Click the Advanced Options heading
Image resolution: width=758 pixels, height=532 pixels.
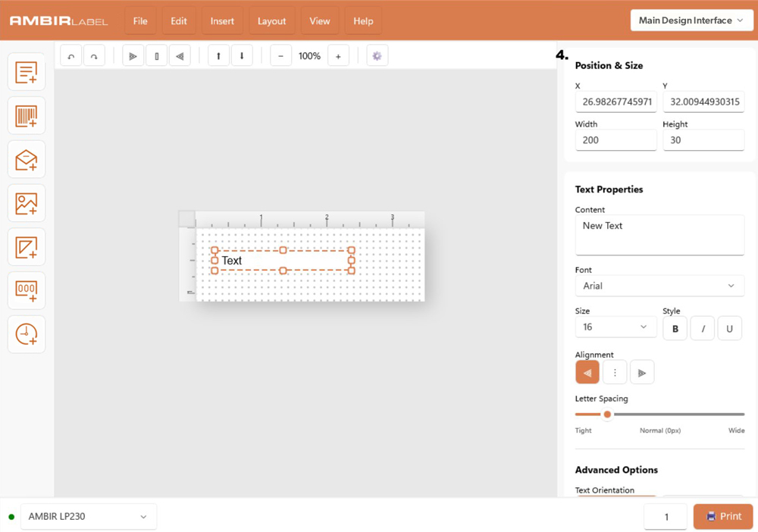point(616,470)
